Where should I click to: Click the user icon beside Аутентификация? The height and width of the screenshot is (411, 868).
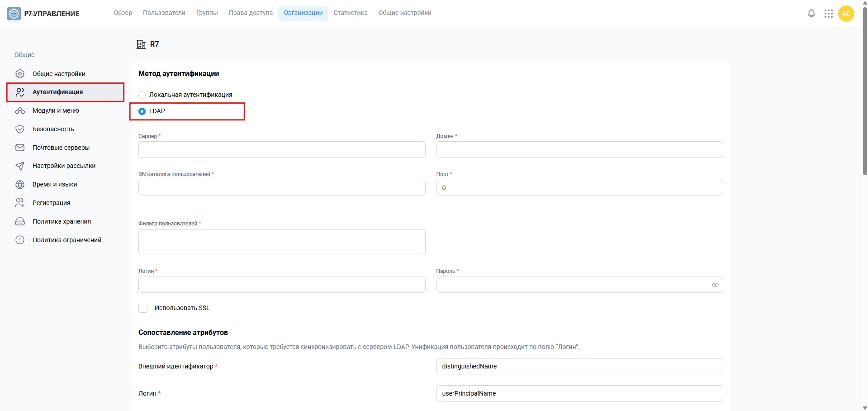[20, 92]
